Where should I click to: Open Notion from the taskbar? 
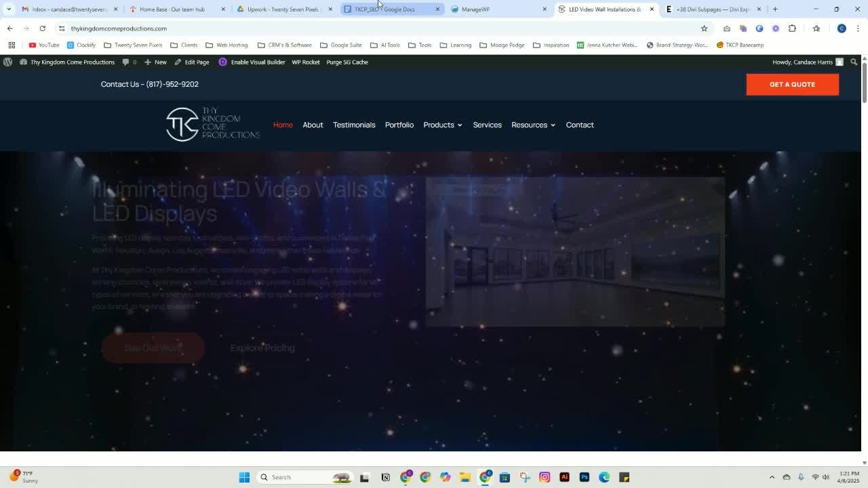click(386, 477)
